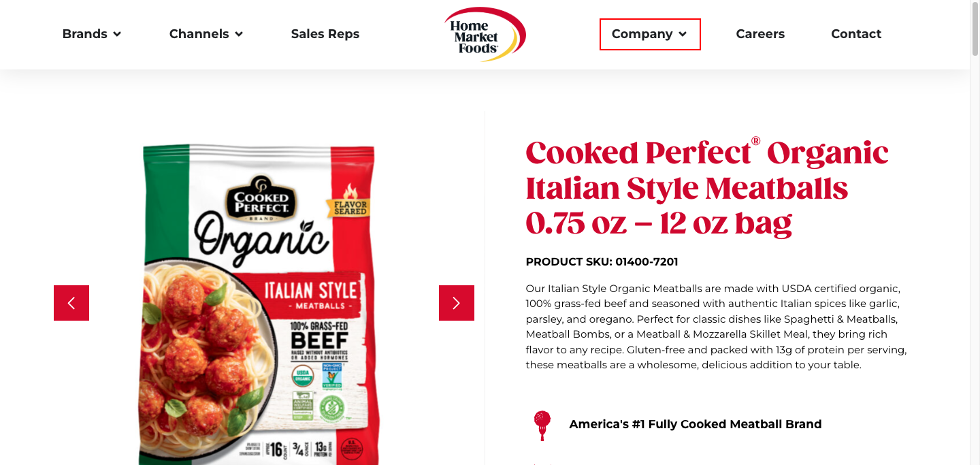Image resolution: width=980 pixels, height=465 pixels.
Task: Click the Cooked Perfect brand logo on the bag
Action: click(x=261, y=197)
